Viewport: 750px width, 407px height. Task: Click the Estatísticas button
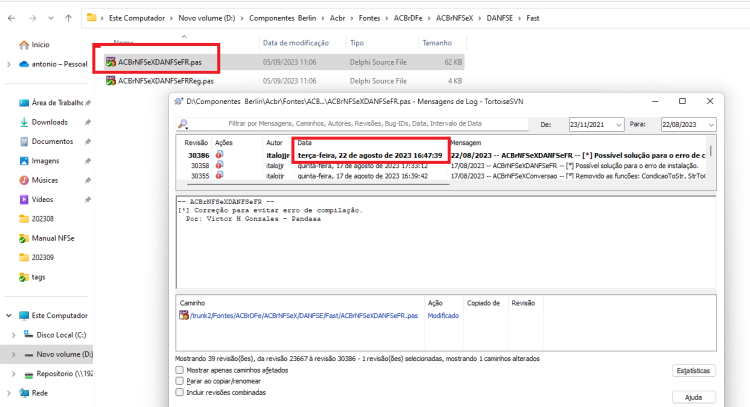(x=694, y=371)
